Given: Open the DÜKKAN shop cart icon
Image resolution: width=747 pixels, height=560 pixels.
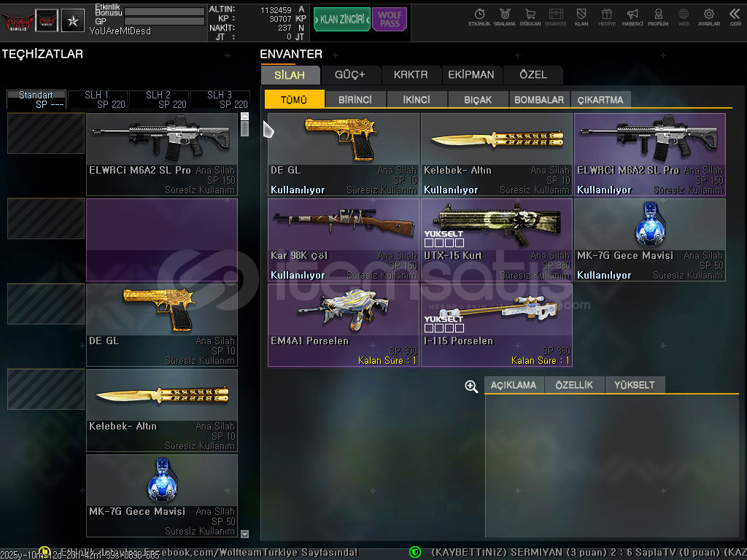Looking at the screenshot, I should pos(530,17).
